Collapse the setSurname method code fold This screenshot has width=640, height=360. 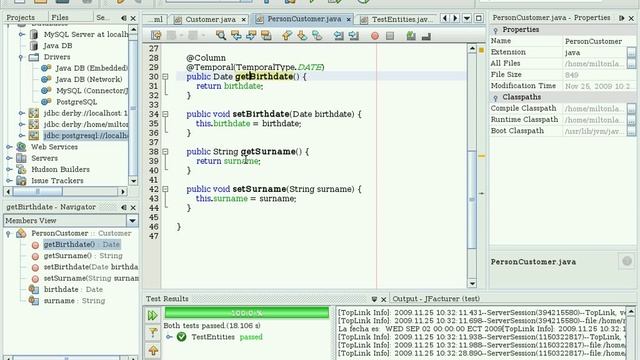click(x=165, y=189)
